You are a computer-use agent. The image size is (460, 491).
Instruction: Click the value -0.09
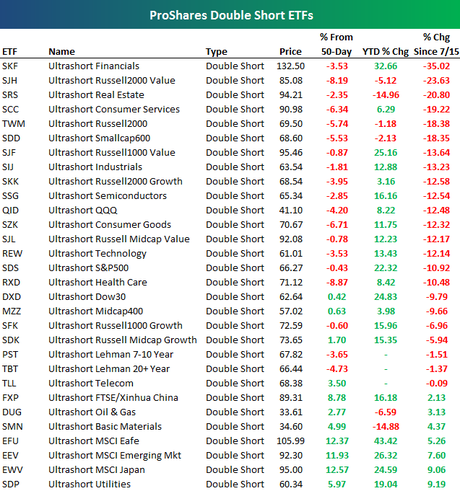(x=436, y=383)
